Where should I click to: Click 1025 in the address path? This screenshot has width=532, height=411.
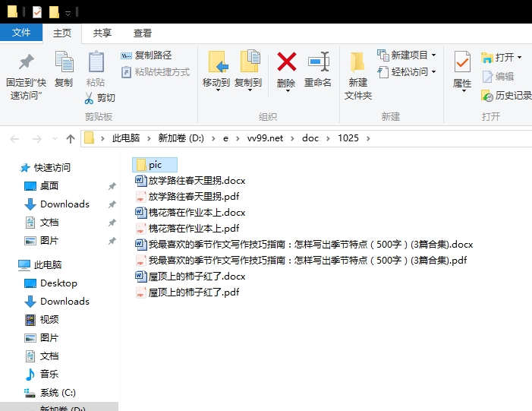348,138
